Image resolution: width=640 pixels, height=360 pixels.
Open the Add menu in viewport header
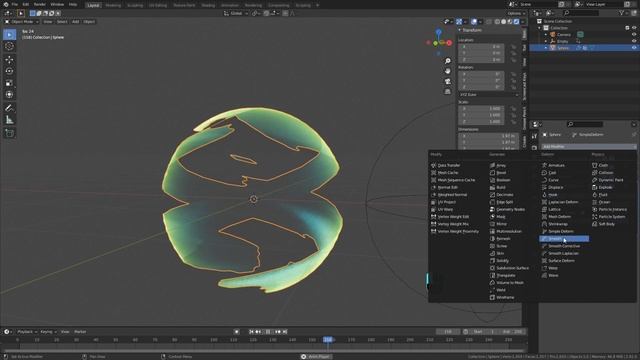76,22
